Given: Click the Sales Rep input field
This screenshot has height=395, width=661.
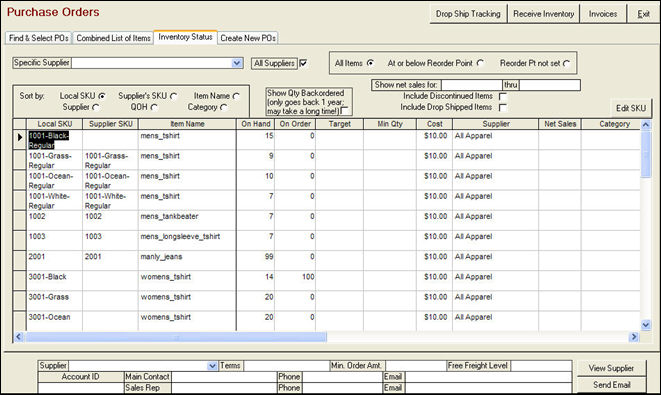Looking at the screenshot, I should pos(223,388).
